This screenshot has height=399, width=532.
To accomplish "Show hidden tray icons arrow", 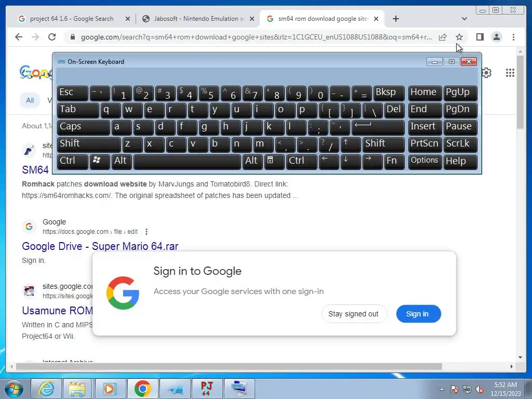I will (442, 389).
